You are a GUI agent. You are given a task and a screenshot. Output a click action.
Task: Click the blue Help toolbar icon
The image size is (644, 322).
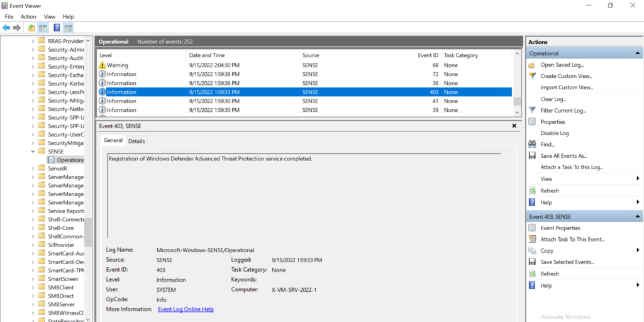click(57, 28)
